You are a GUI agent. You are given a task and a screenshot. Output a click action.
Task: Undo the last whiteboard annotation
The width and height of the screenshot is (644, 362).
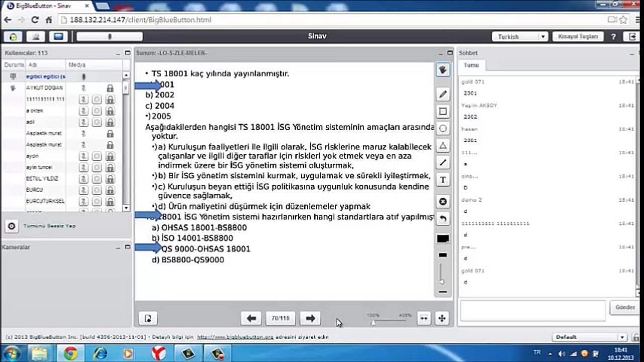442,219
